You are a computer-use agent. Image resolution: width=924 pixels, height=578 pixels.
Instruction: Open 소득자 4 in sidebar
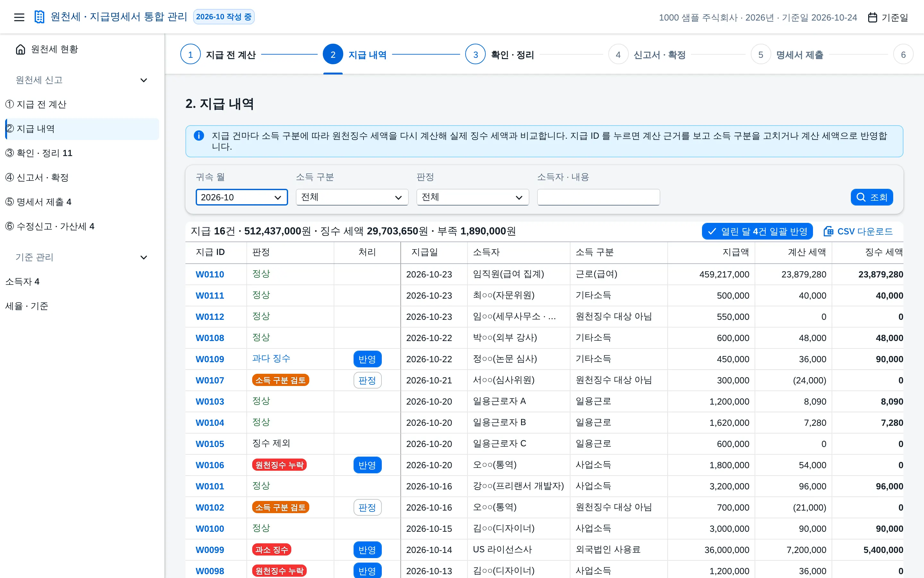(x=82, y=282)
